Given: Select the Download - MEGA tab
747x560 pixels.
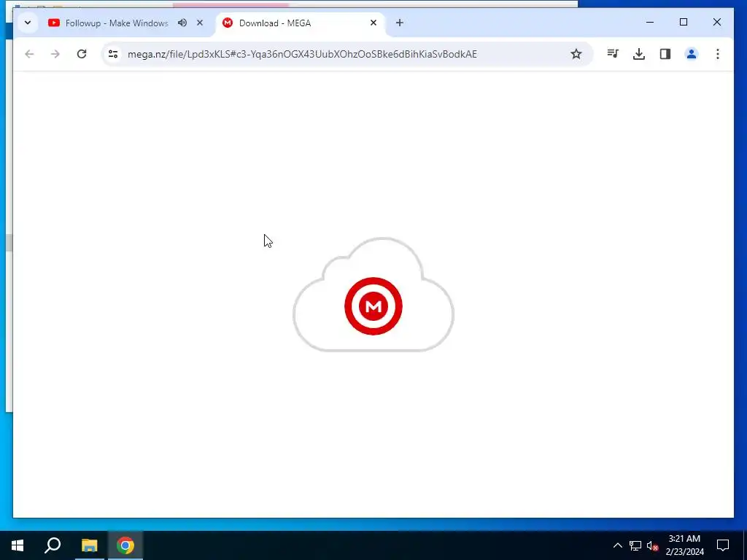Looking at the screenshot, I should point(301,23).
